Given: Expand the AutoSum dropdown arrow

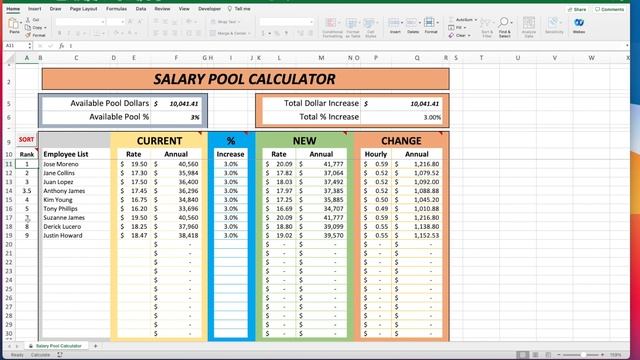Looking at the screenshot, I should tap(476, 20).
